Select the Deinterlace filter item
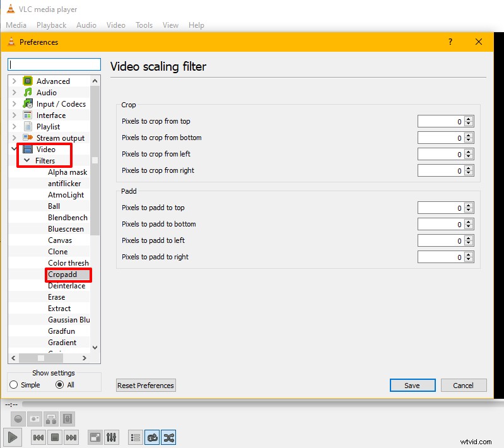The image size is (504, 448). coord(66,286)
